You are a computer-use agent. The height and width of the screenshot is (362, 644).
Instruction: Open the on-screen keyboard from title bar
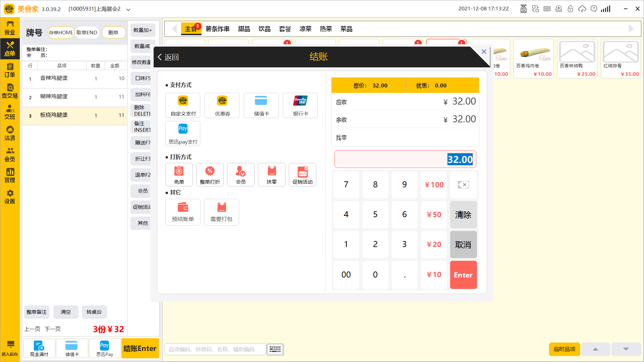(x=547, y=9)
